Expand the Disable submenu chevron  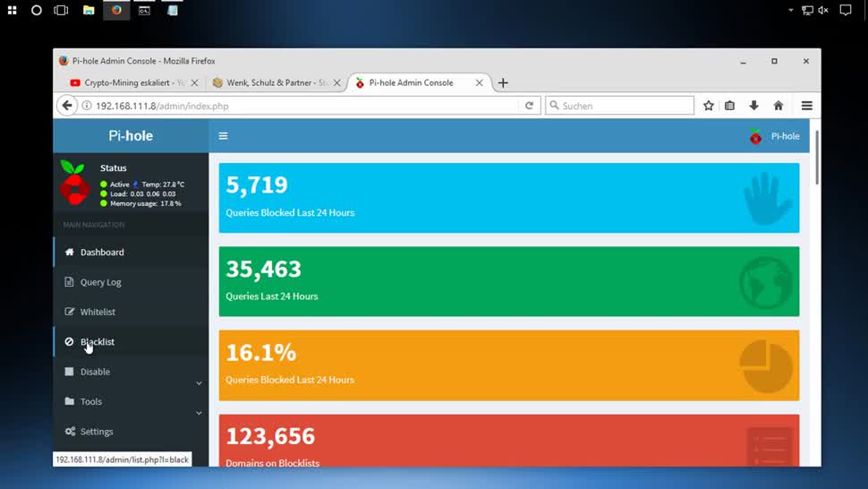[199, 383]
